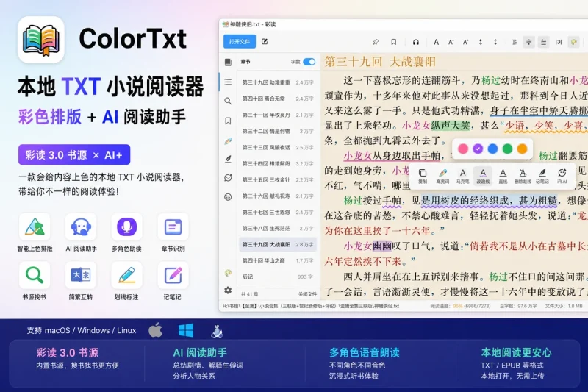Open search with the sidebar magnifier icon
The height and width of the screenshot is (392, 588).
[x=228, y=101]
